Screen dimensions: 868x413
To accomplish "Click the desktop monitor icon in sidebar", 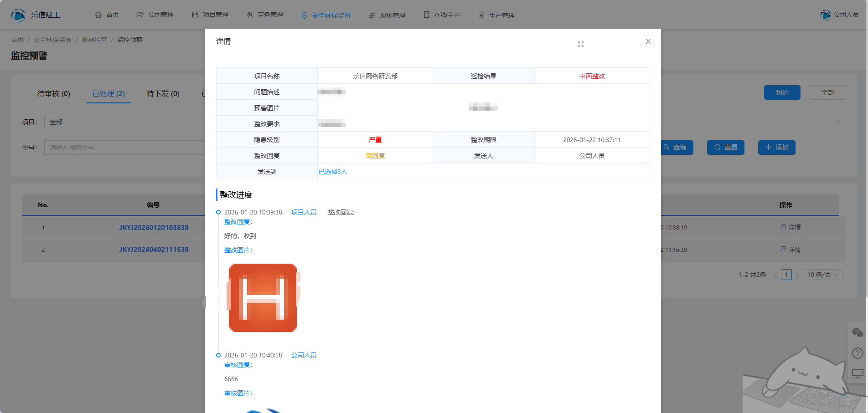I will coord(857,374).
